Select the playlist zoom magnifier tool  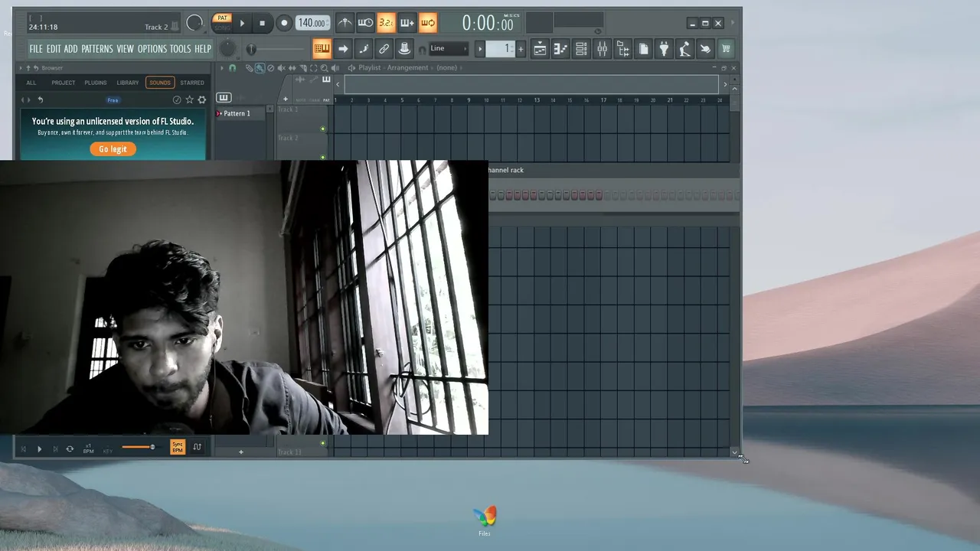[x=324, y=68]
